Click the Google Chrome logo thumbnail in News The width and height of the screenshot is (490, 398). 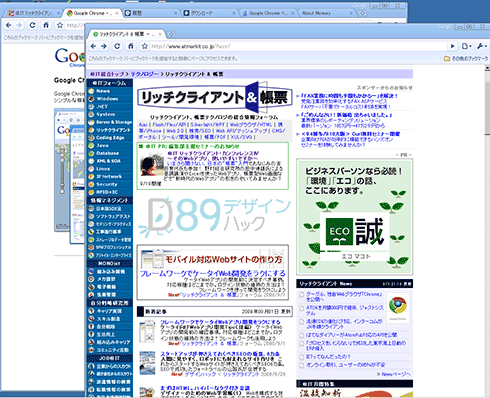398,308
